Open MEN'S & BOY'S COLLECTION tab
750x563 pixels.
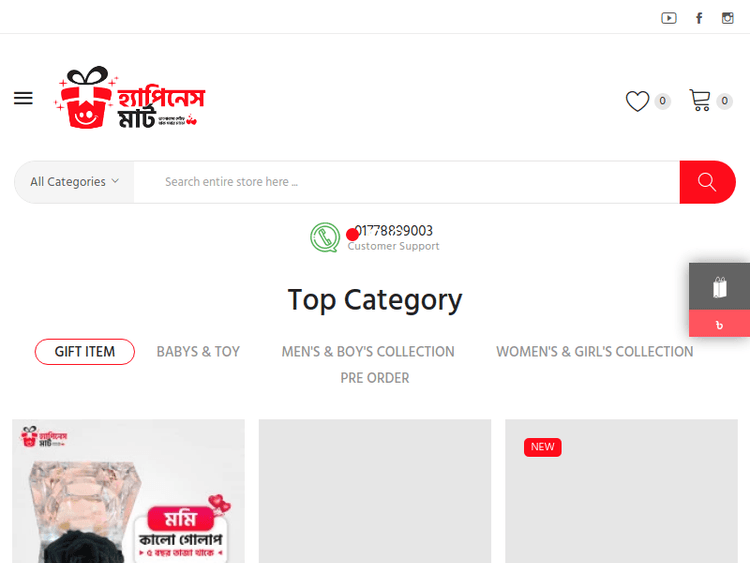tap(368, 352)
